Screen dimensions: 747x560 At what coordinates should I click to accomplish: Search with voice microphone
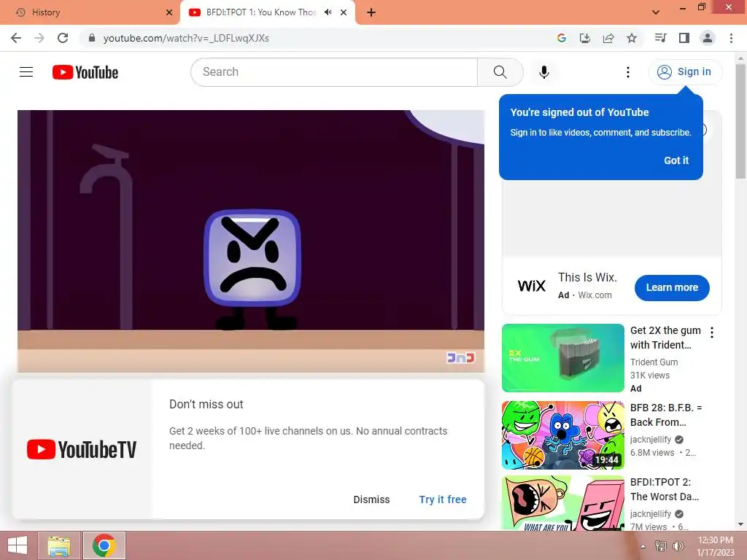pos(544,72)
